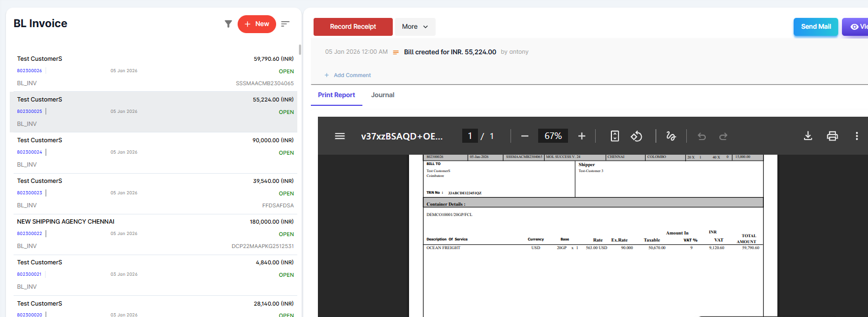The image size is (868, 317).
Task: Click the PDF page number field
Action: (x=470, y=136)
